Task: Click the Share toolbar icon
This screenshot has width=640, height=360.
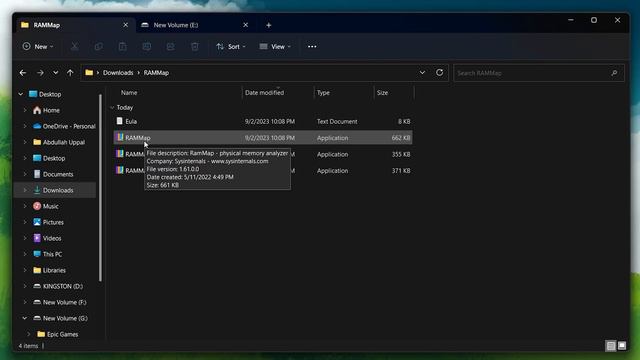Action: [171, 47]
